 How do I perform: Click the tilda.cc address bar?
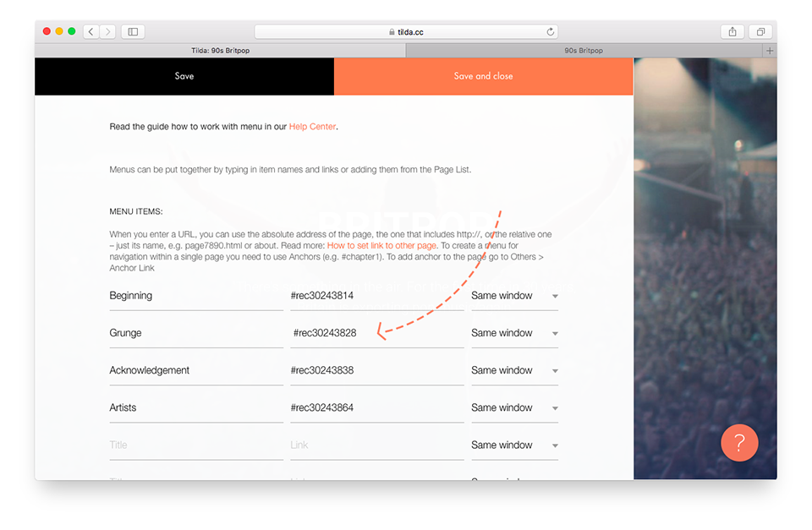click(406, 31)
